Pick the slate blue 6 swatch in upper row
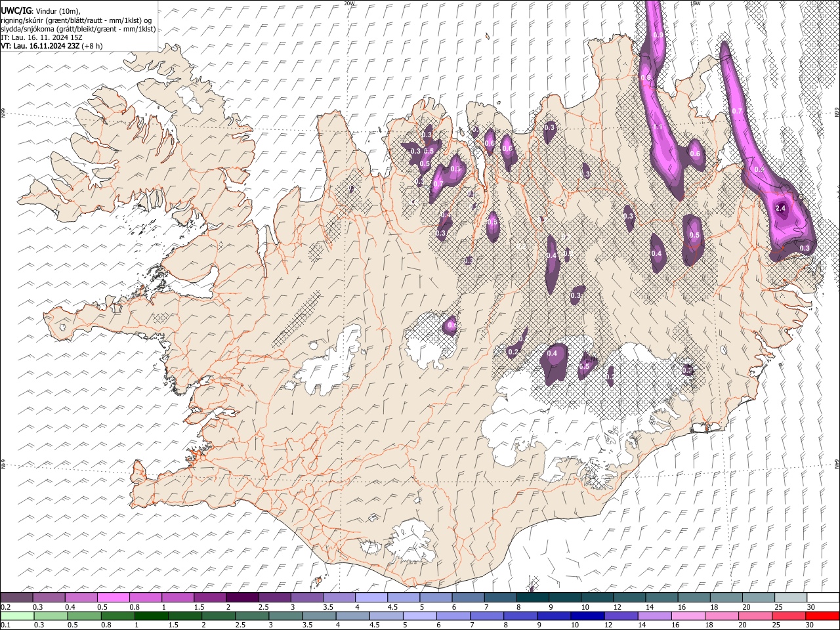840x630 pixels. (x=469, y=597)
